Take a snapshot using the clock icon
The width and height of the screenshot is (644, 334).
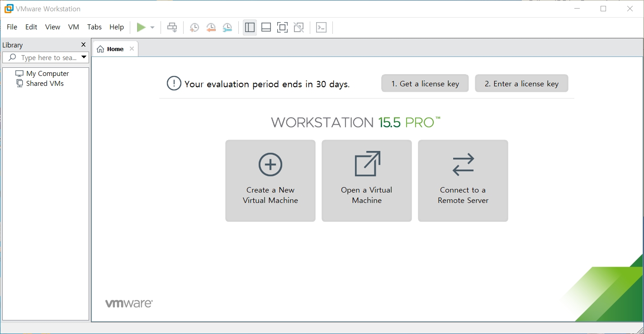pyautogui.click(x=194, y=28)
